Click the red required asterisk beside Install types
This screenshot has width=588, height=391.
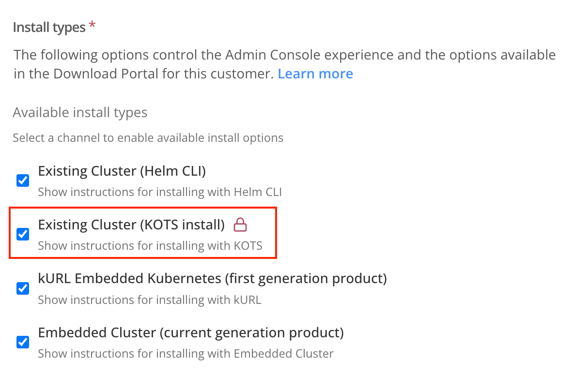[x=93, y=24]
